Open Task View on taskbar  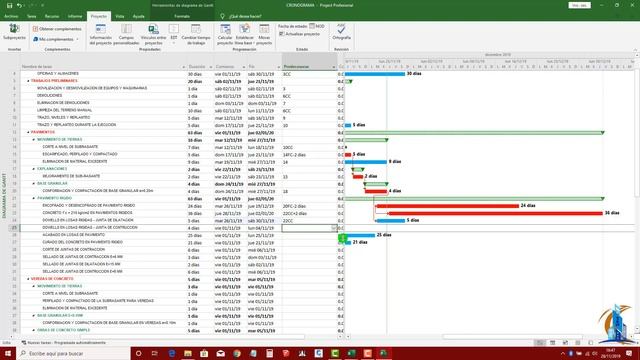tap(155, 353)
